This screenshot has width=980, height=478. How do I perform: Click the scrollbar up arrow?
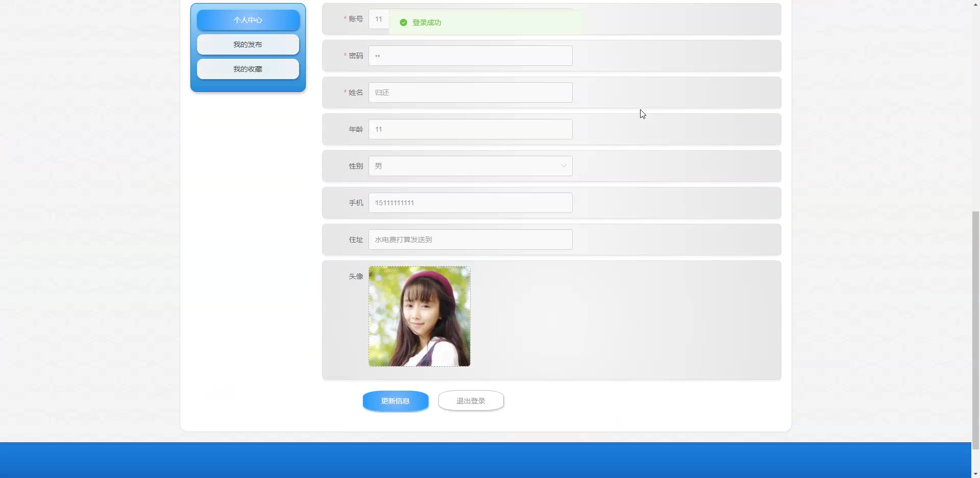click(x=975, y=4)
